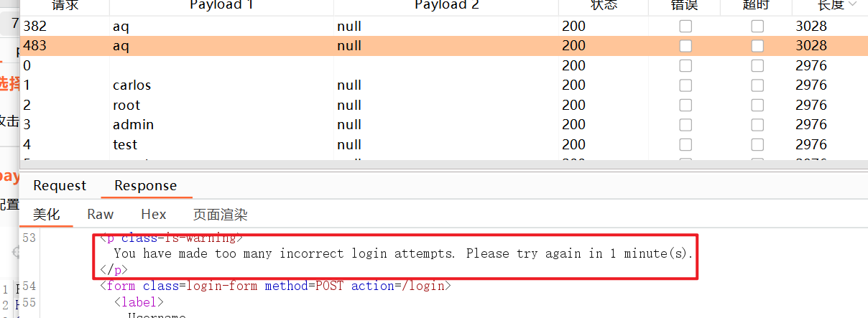Click the sort arrow on 长度 column
Screen dimensions: 868x318
[x=853, y=5]
